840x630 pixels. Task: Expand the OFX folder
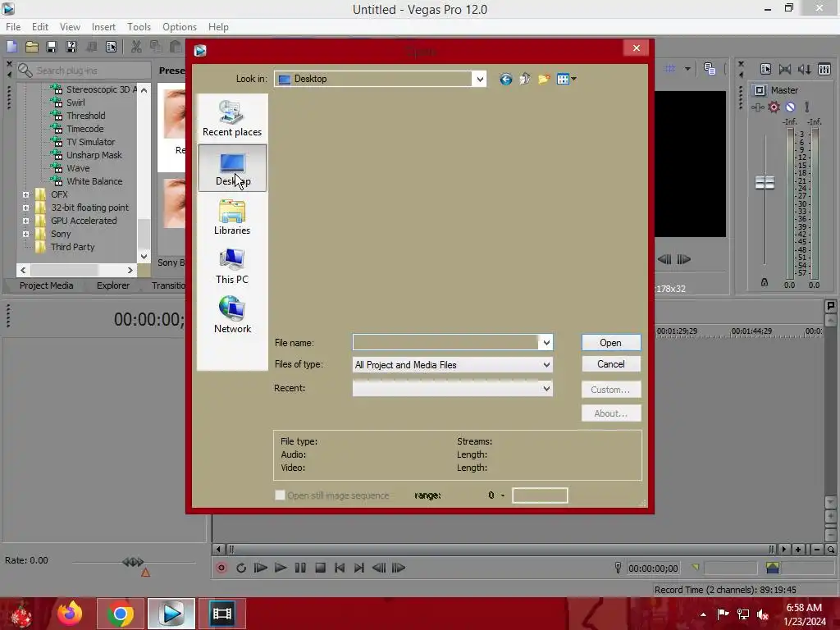(25, 194)
